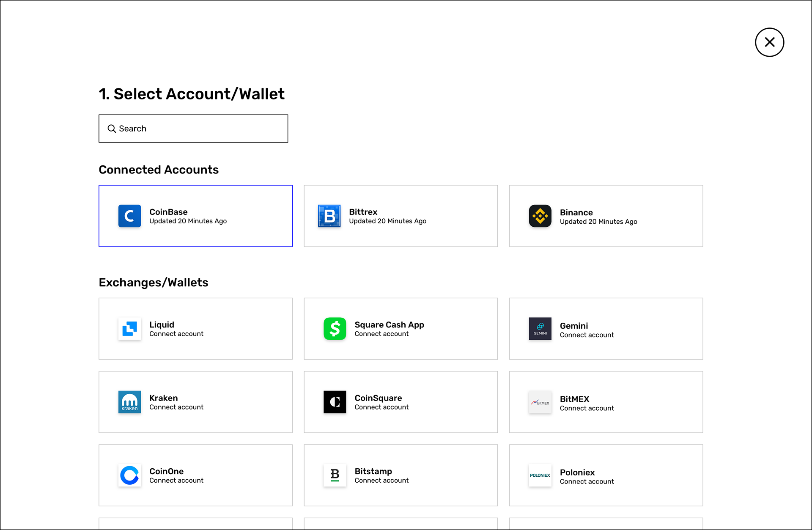Click Connect account under Liquid

pyautogui.click(x=176, y=334)
